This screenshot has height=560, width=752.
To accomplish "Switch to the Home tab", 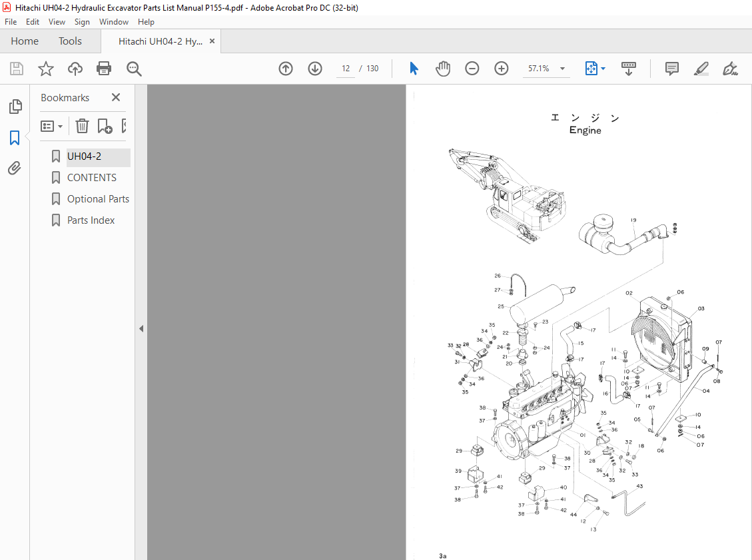I will pyautogui.click(x=25, y=41).
